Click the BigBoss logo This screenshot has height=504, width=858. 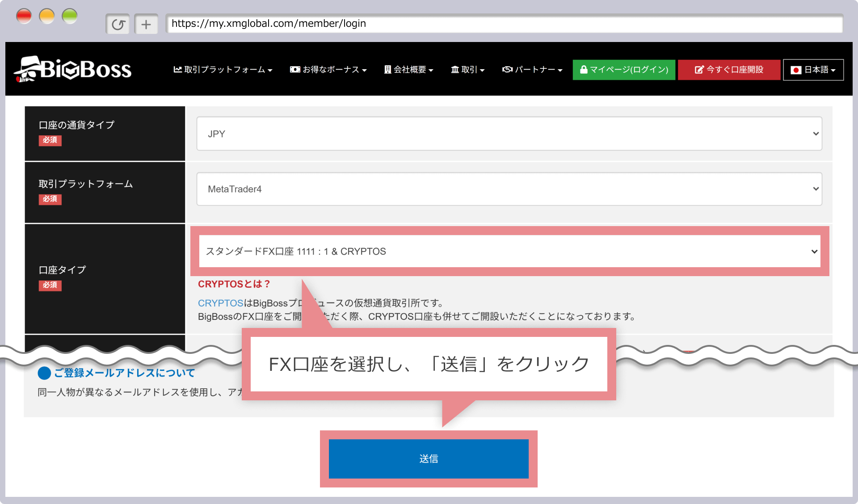pos(73,69)
